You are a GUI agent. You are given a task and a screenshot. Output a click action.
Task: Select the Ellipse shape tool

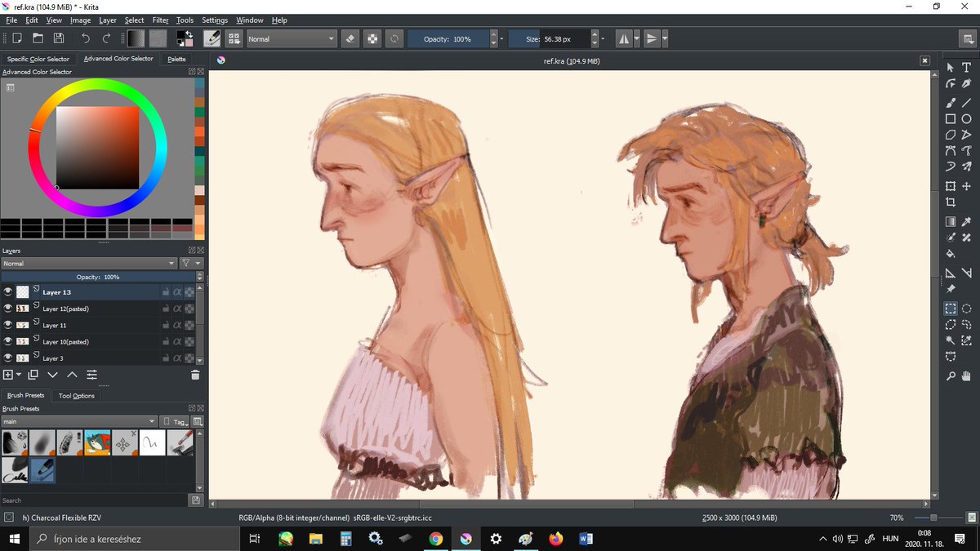[x=967, y=118]
